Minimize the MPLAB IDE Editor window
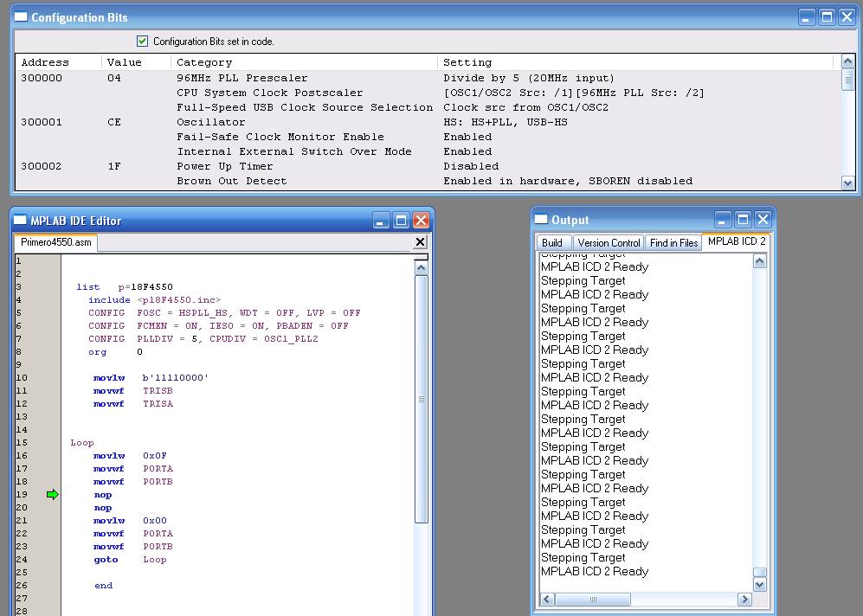Image resolution: width=863 pixels, height=616 pixels. point(381,221)
